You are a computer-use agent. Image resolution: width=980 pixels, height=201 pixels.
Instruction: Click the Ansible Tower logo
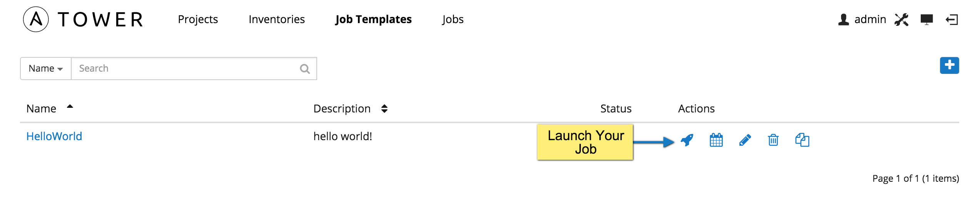pos(84,19)
